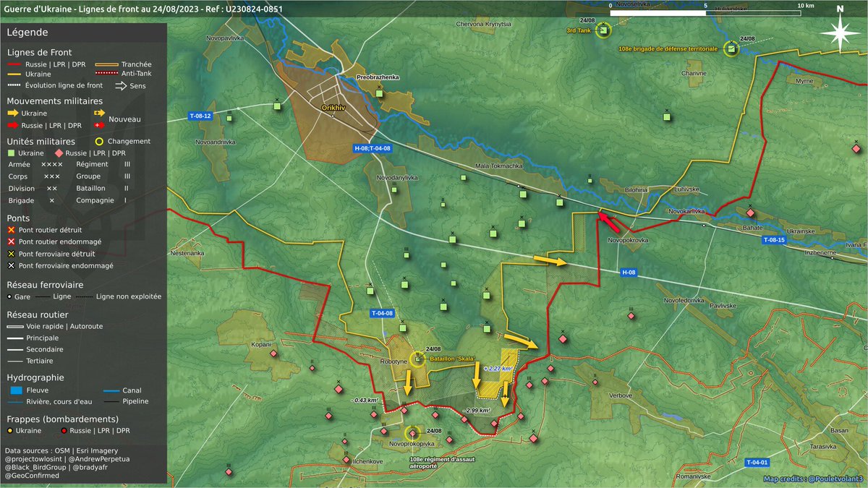Click the Orikhiv city label
The width and height of the screenshot is (868, 488).
pyautogui.click(x=333, y=108)
